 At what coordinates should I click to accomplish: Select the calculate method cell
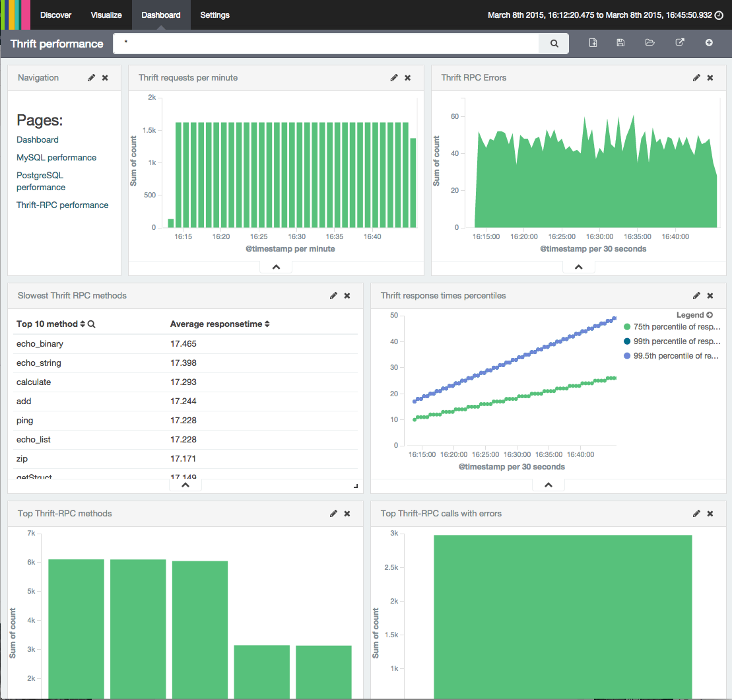tap(34, 382)
